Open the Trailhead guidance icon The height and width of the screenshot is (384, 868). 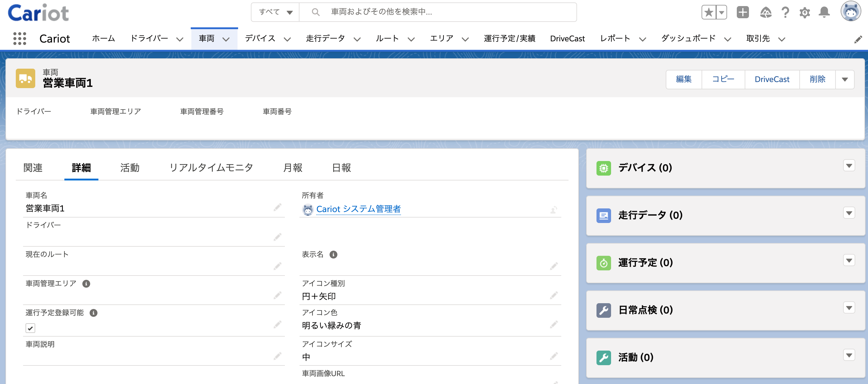click(x=766, y=12)
